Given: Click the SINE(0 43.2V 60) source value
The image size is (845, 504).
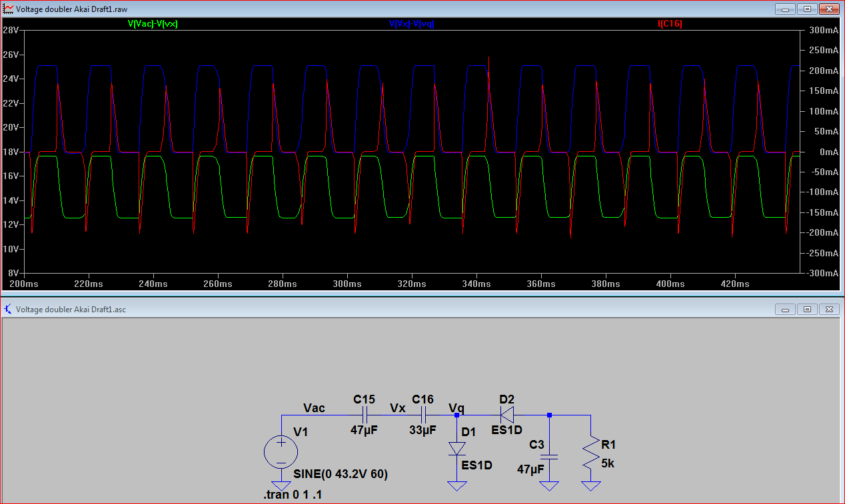Looking at the screenshot, I should (340, 475).
